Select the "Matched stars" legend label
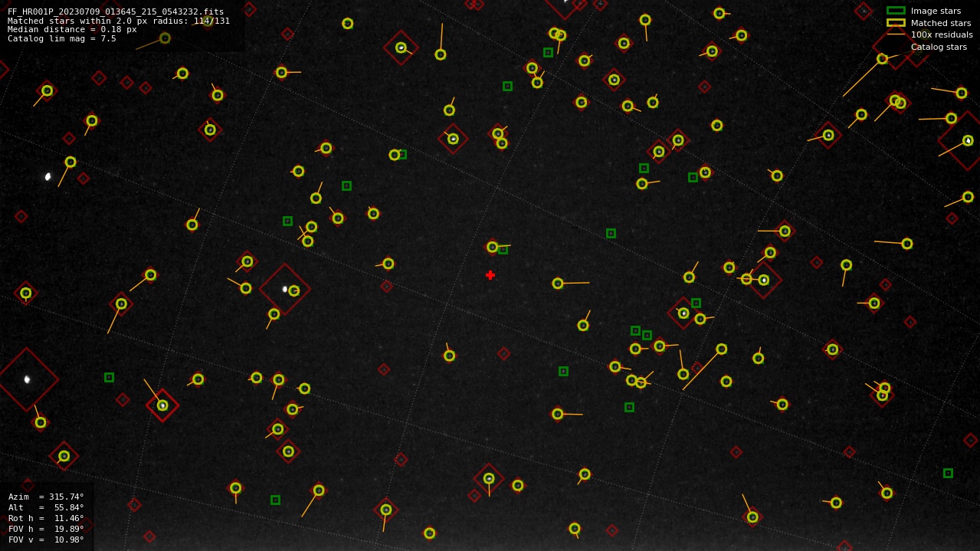The width and height of the screenshot is (980, 551). [941, 23]
